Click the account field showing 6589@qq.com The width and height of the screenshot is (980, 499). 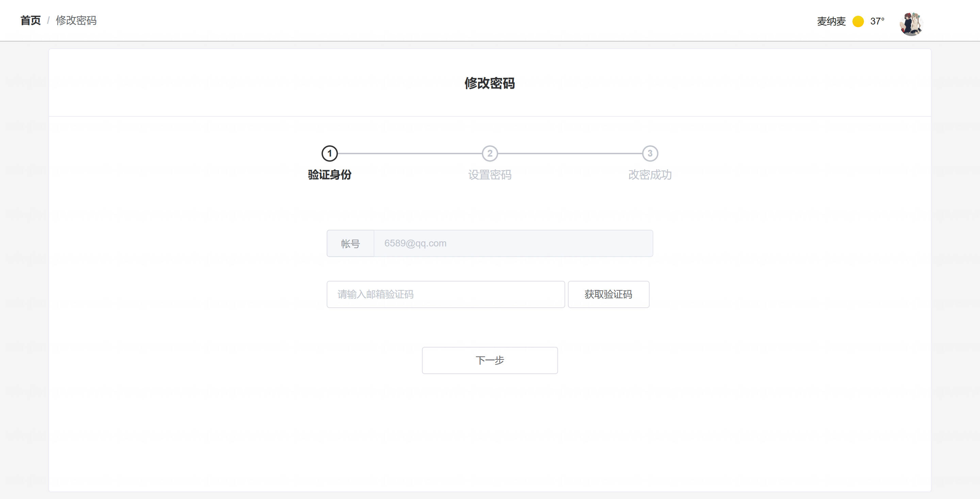pyautogui.click(x=513, y=243)
